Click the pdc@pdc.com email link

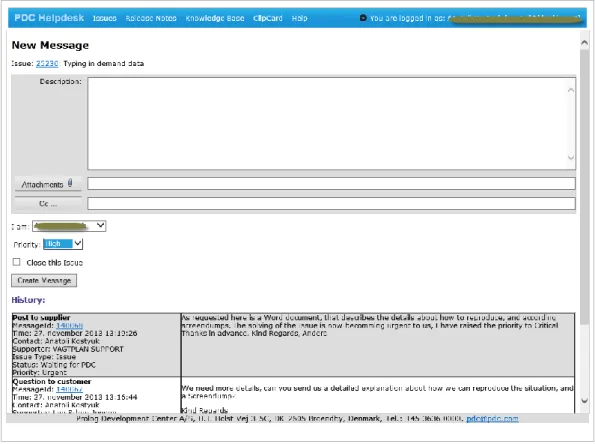[492, 418]
